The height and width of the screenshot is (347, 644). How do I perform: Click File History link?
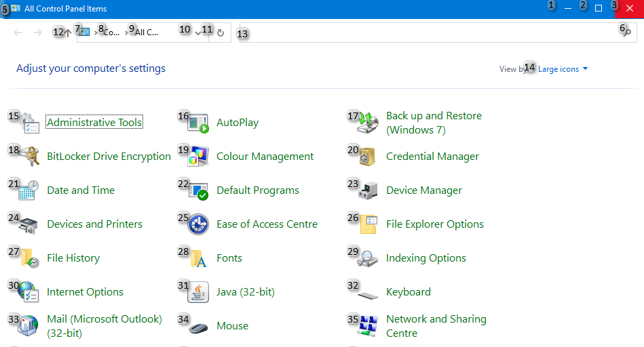click(73, 258)
